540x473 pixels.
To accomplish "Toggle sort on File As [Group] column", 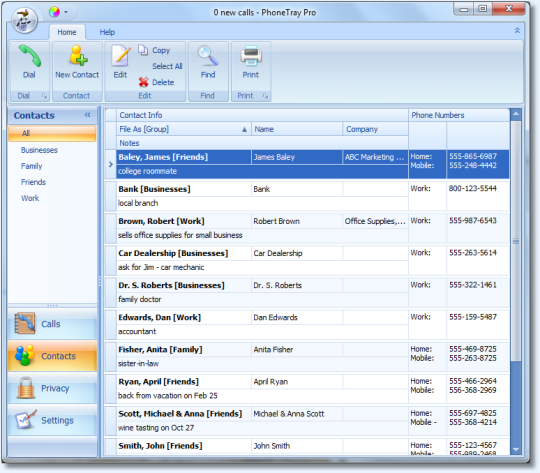I will click(x=184, y=129).
